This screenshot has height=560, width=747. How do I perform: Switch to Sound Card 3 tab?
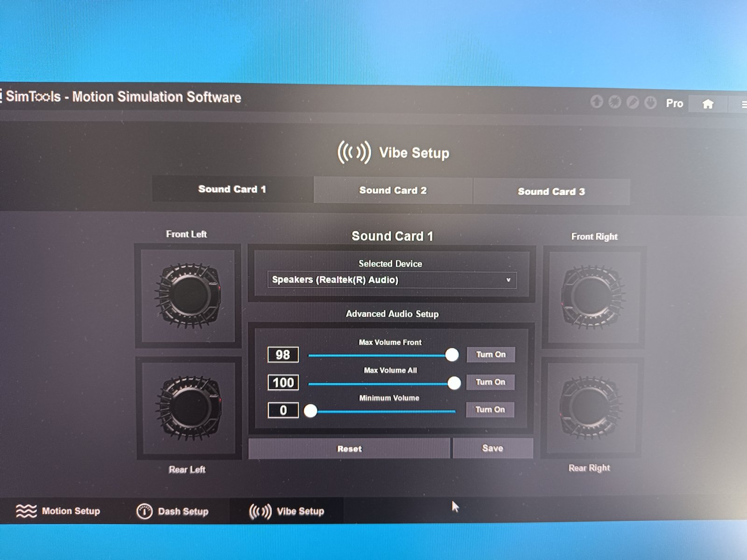coord(551,192)
